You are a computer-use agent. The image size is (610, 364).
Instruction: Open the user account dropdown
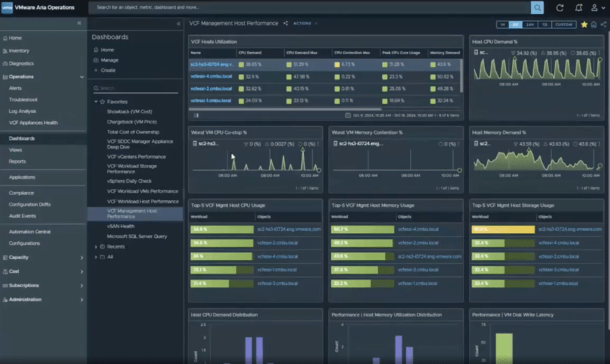pyautogui.click(x=596, y=8)
